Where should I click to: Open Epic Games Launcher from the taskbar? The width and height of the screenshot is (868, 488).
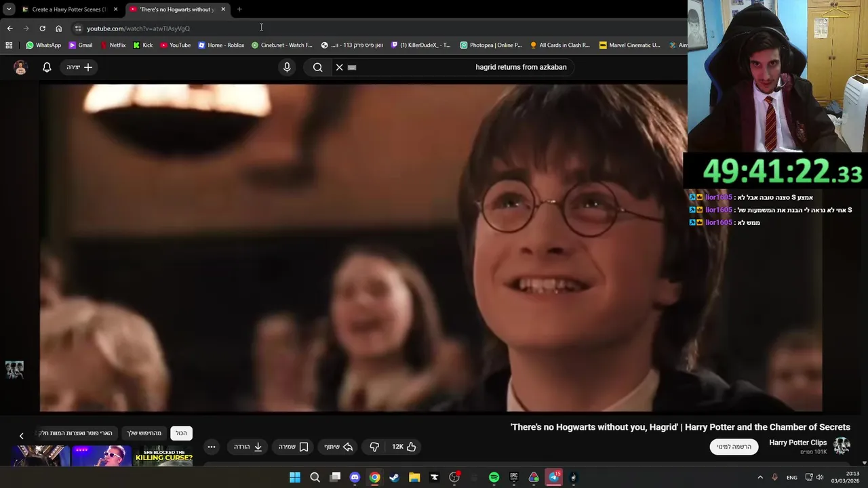coord(514,477)
